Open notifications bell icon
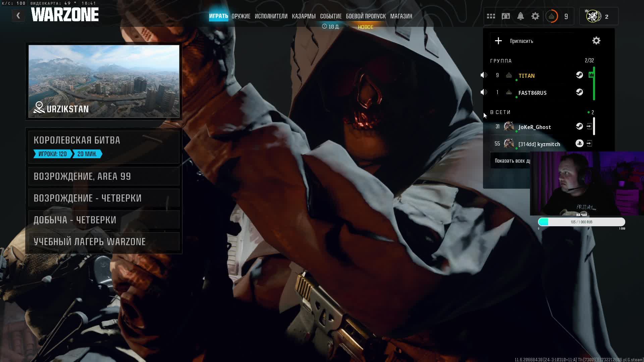 click(521, 16)
